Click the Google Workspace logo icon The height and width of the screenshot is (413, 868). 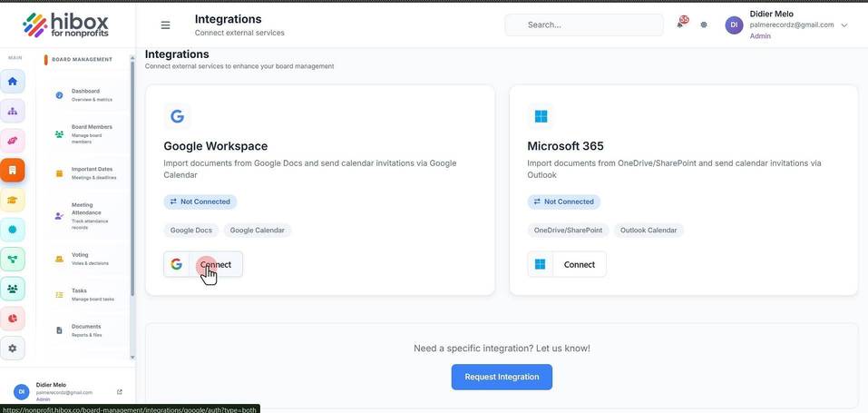coord(177,116)
